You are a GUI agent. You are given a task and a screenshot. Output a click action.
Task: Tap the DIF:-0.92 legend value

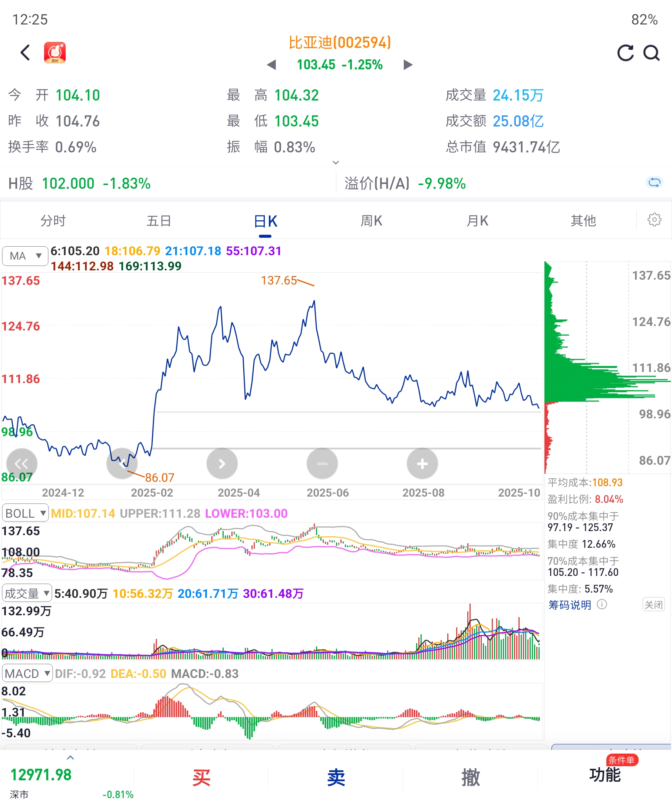tap(80, 673)
